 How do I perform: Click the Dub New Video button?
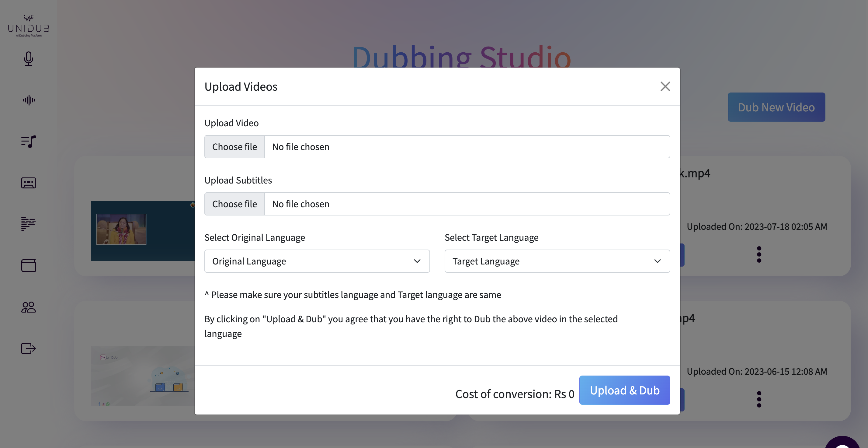point(776,107)
